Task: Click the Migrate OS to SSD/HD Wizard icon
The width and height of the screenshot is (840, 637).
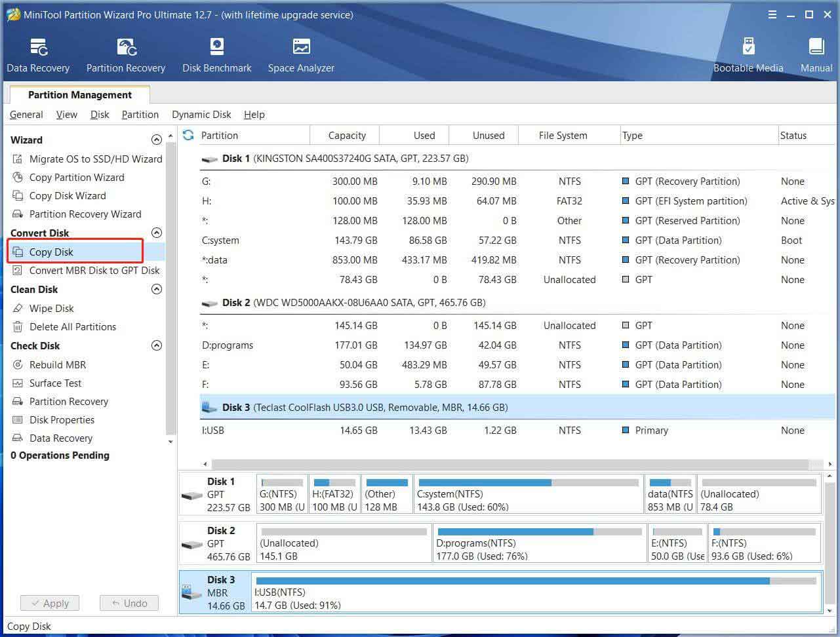Action: coord(18,159)
